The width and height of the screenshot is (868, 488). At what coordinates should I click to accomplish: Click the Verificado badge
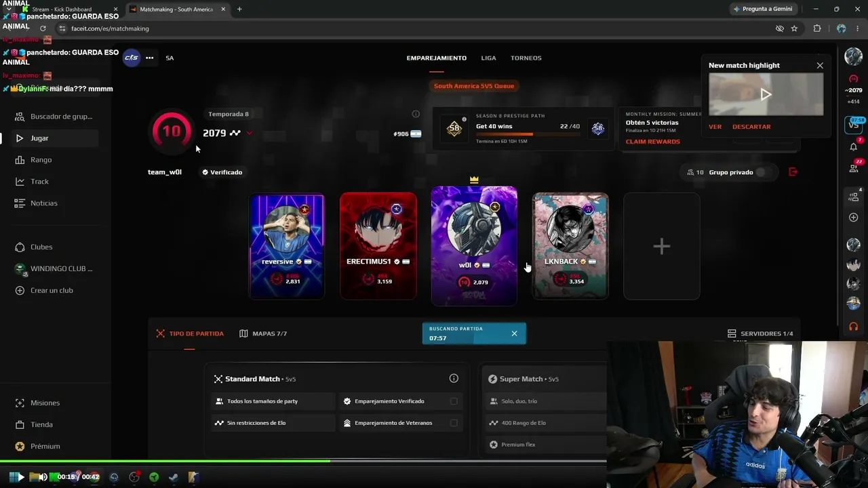coord(222,172)
